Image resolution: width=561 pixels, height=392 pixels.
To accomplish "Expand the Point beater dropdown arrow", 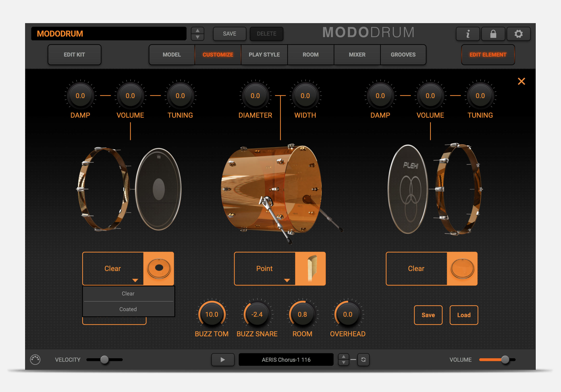I will coord(287,281).
